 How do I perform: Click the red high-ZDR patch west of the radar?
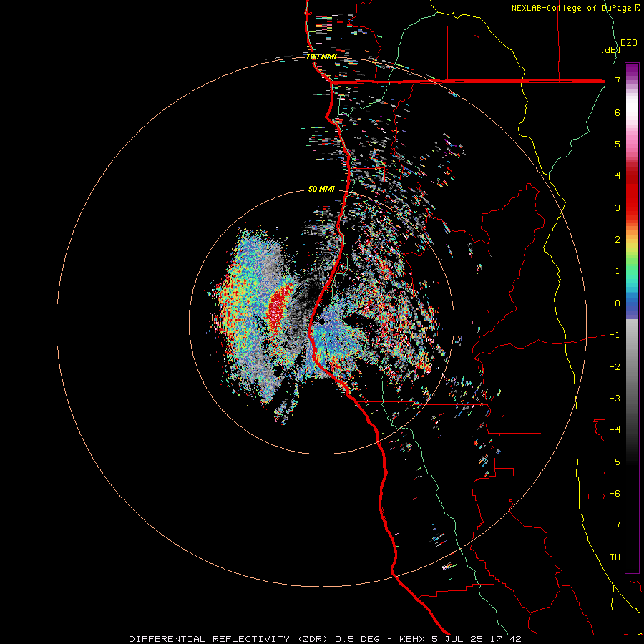pyautogui.click(x=279, y=307)
